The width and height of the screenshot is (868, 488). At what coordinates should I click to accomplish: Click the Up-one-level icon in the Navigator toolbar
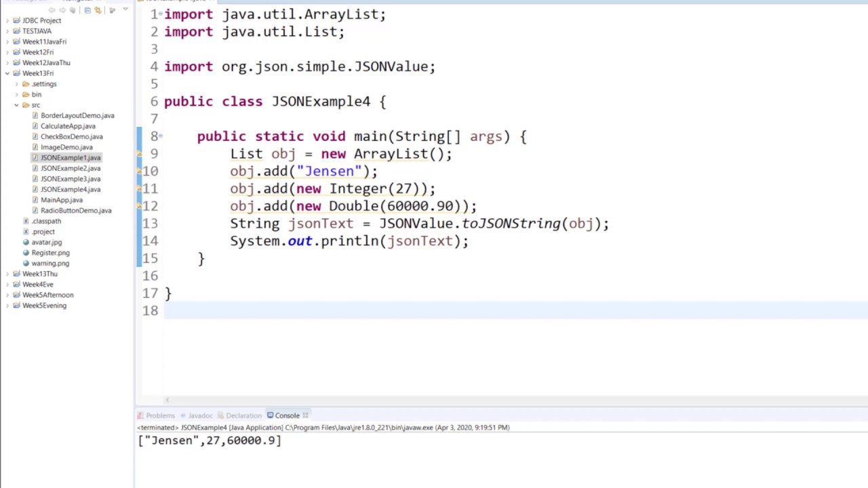tap(73, 10)
